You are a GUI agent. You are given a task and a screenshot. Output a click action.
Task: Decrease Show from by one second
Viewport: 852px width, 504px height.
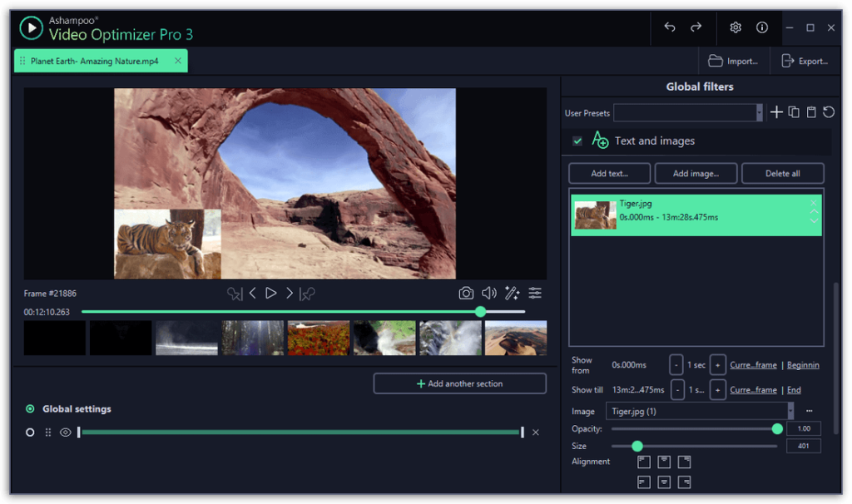pos(676,365)
